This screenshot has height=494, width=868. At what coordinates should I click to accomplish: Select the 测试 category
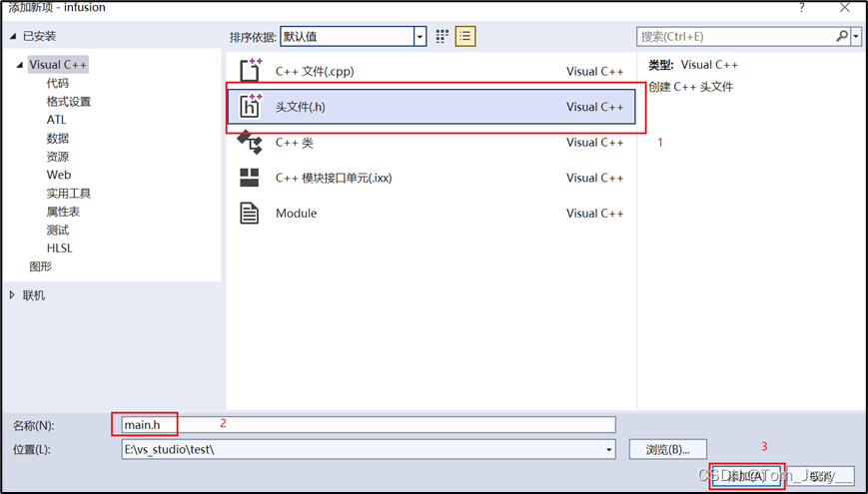(58, 230)
